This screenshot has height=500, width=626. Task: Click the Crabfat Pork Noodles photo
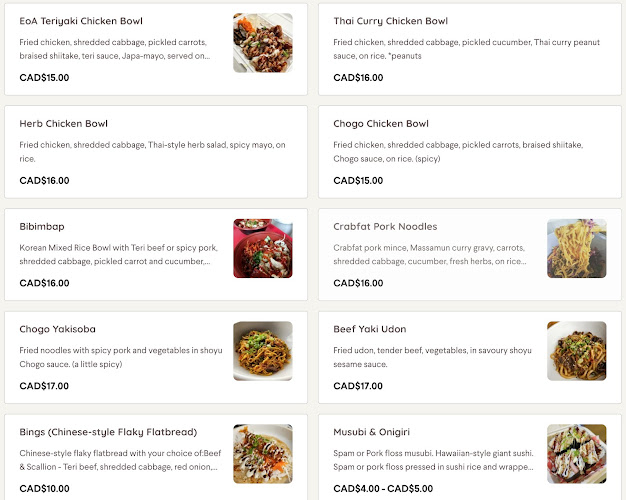point(576,248)
